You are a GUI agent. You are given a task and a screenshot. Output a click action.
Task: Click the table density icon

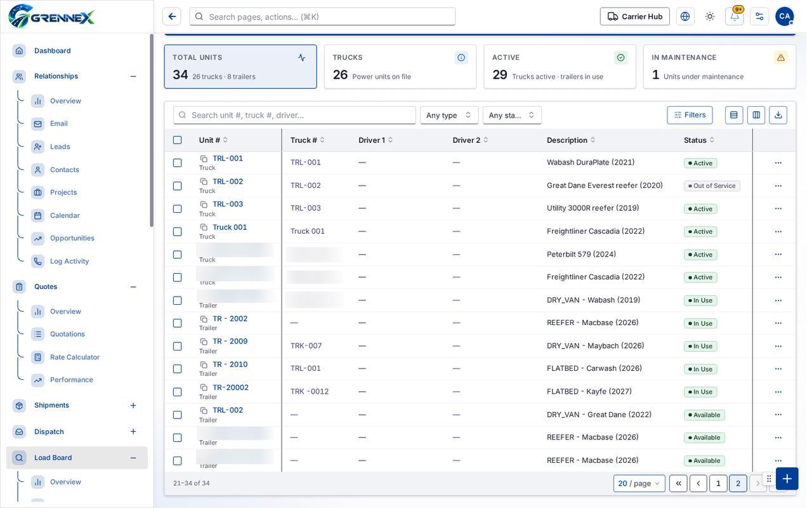point(734,115)
